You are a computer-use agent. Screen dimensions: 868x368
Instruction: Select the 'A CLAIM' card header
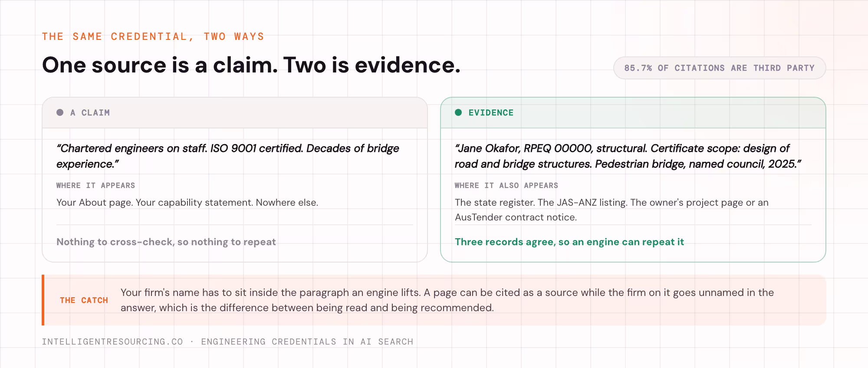tap(235, 113)
